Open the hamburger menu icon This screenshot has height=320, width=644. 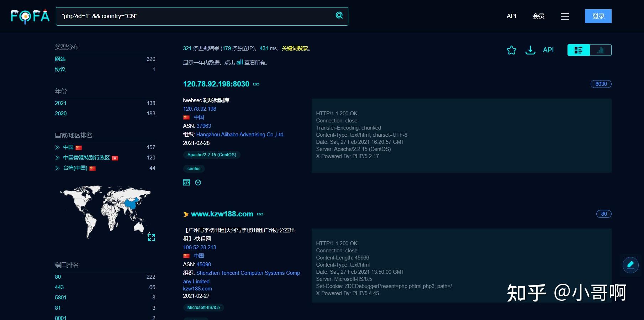(x=565, y=16)
